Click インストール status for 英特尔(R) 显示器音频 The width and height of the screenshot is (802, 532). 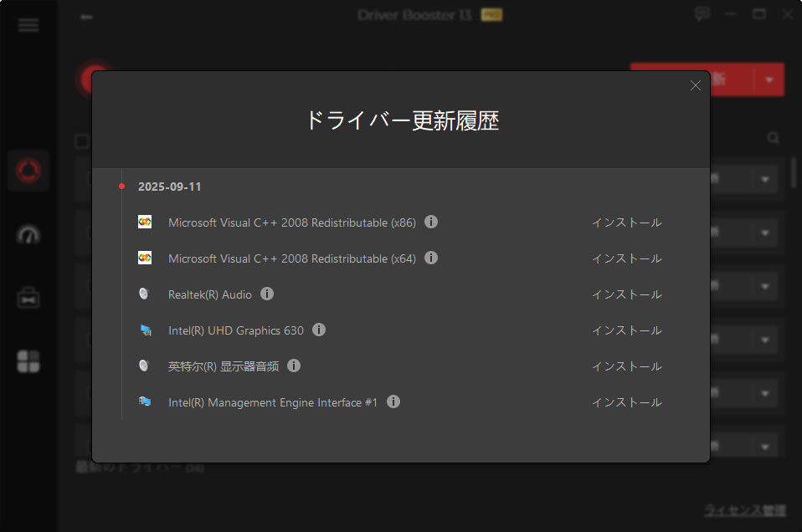click(626, 366)
